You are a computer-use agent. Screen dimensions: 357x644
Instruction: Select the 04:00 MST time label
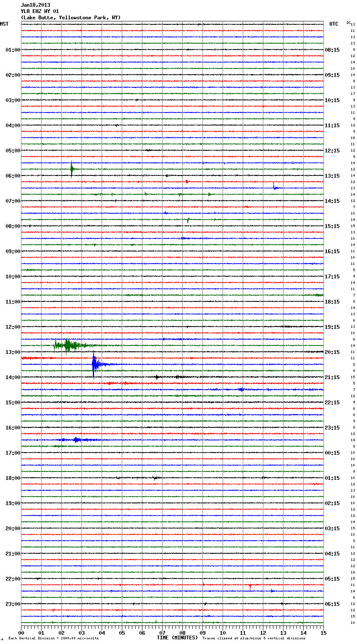click(x=13, y=126)
